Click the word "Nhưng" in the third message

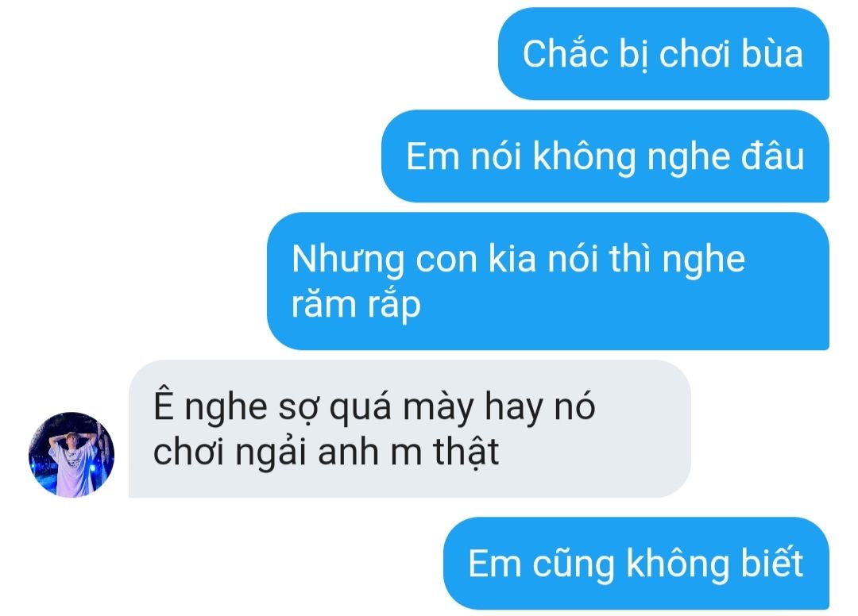tap(348, 260)
